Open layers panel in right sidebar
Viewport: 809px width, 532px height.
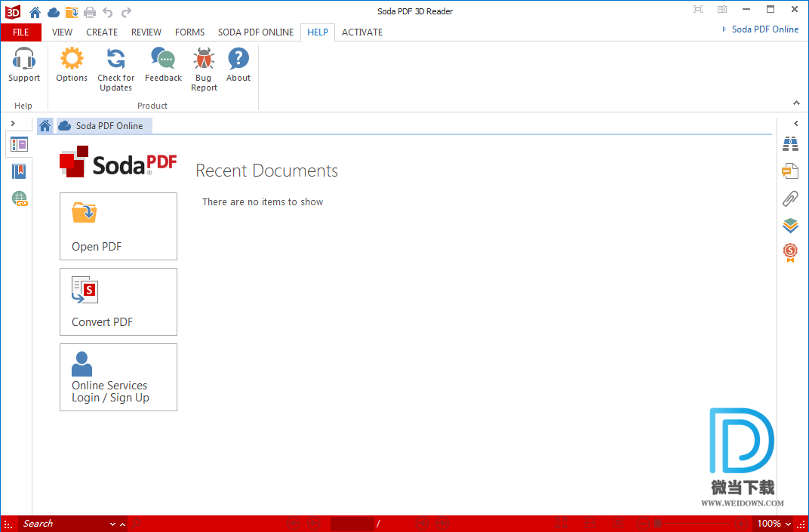(790, 226)
